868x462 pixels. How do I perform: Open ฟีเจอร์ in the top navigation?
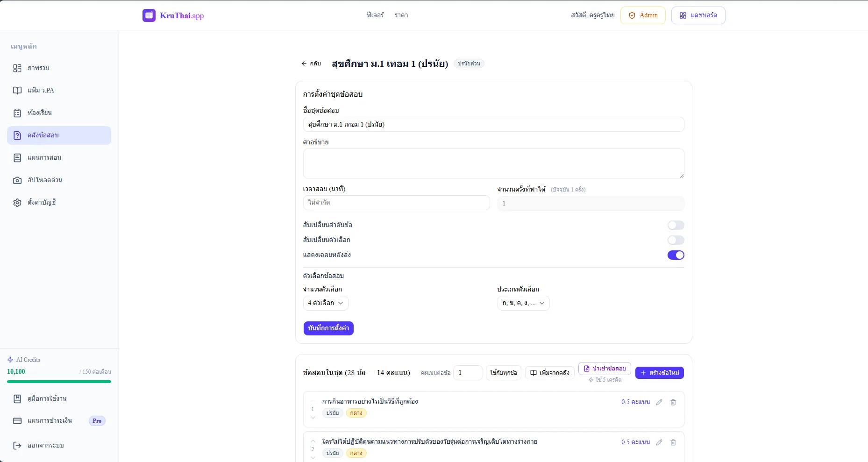point(375,15)
